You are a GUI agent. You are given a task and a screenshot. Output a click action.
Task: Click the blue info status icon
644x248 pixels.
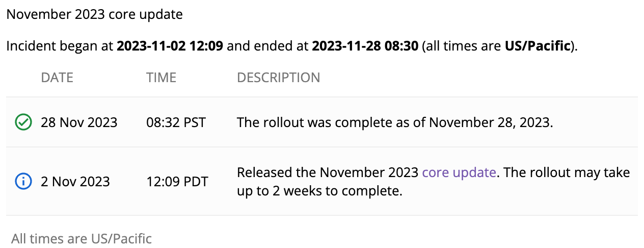(x=22, y=182)
